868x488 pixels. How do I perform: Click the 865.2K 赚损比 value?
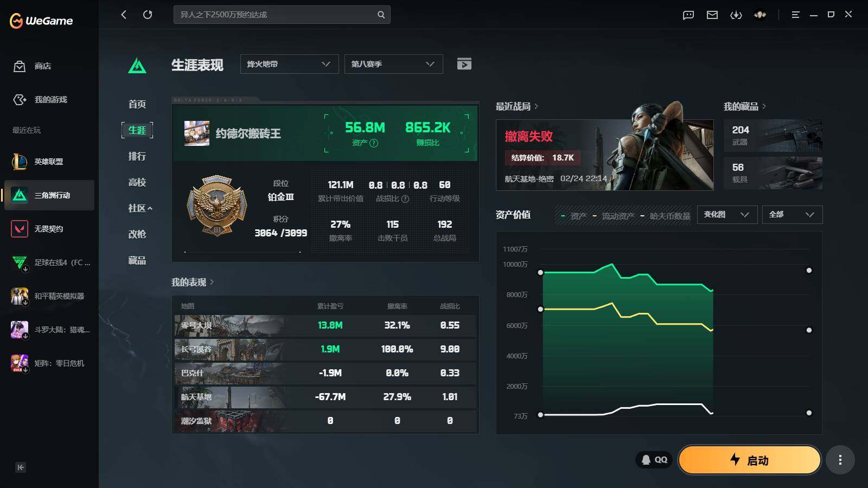428,128
